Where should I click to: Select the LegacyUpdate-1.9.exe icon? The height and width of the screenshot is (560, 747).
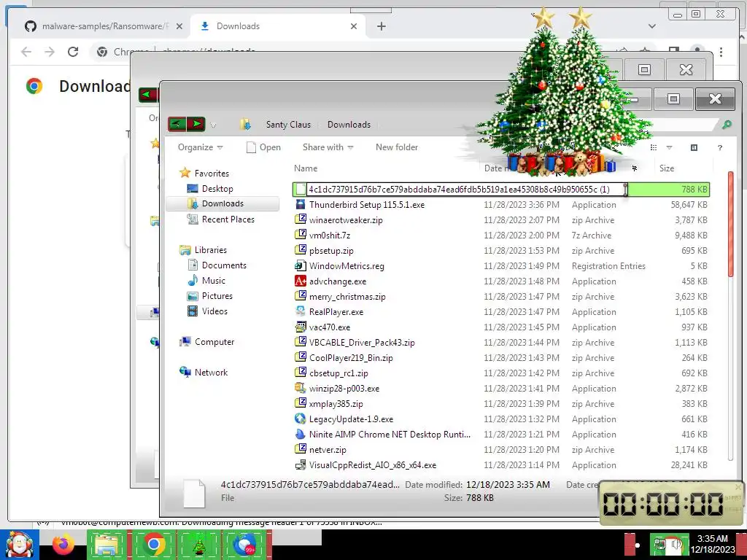tap(301, 419)
